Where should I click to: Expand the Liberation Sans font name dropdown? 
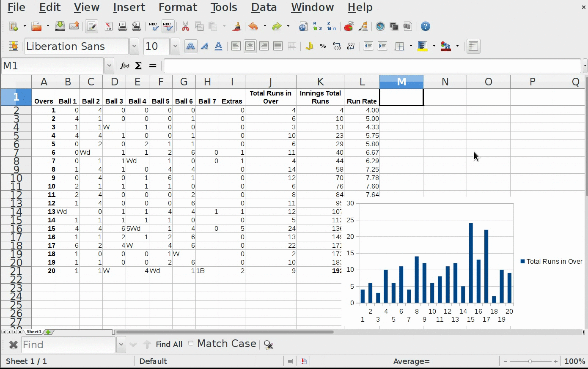click(x=134, y=46)
